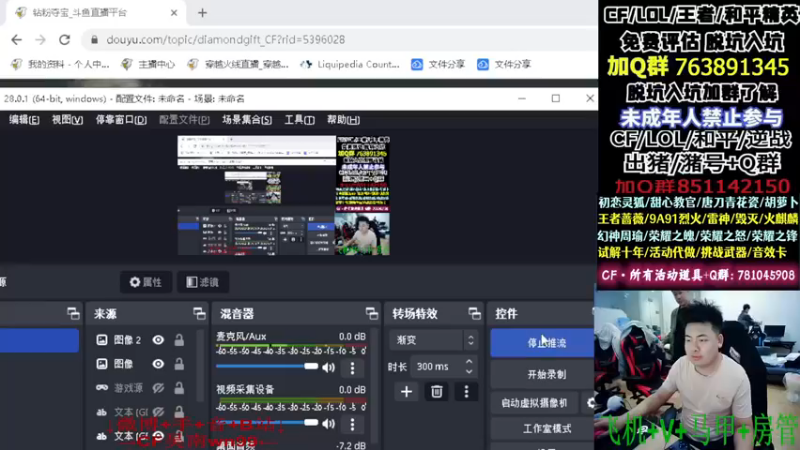Open the 编辑(E) menu in OBS
The width and height of the screenshot is (800, 450).
24,120
